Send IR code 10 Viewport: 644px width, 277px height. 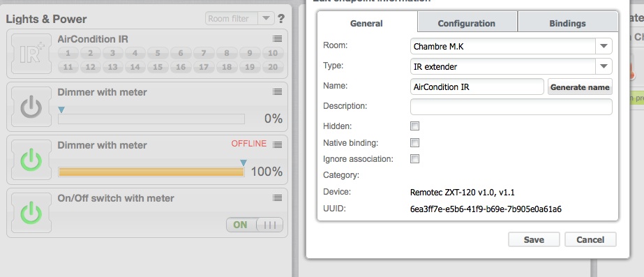coord(273,53)
